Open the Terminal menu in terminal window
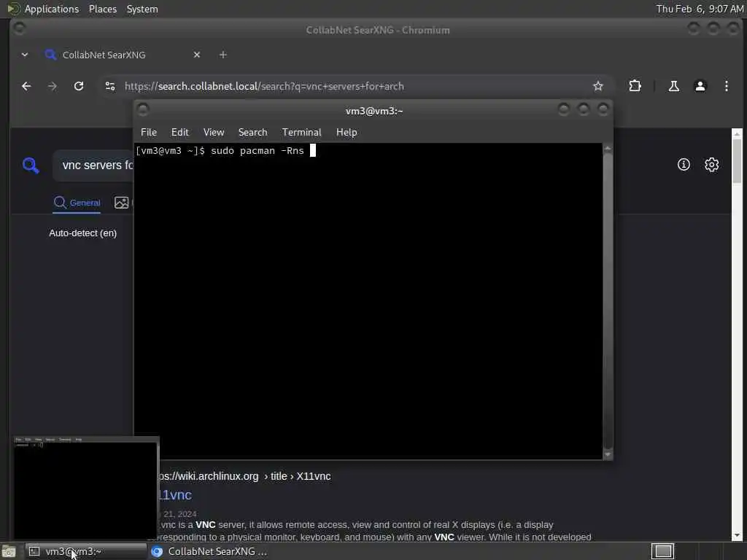The image size is (747, 560). pyautogui.click(x=301, y=133)
